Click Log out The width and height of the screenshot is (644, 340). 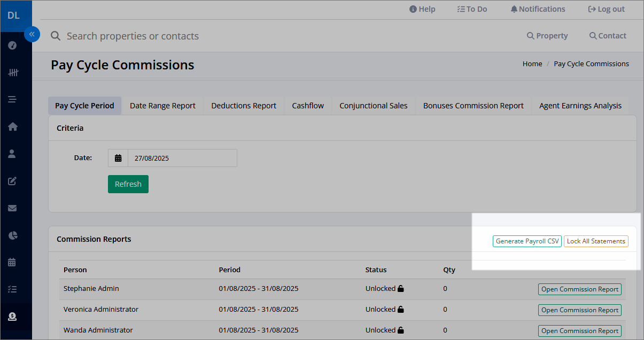[x=606, y=9]
